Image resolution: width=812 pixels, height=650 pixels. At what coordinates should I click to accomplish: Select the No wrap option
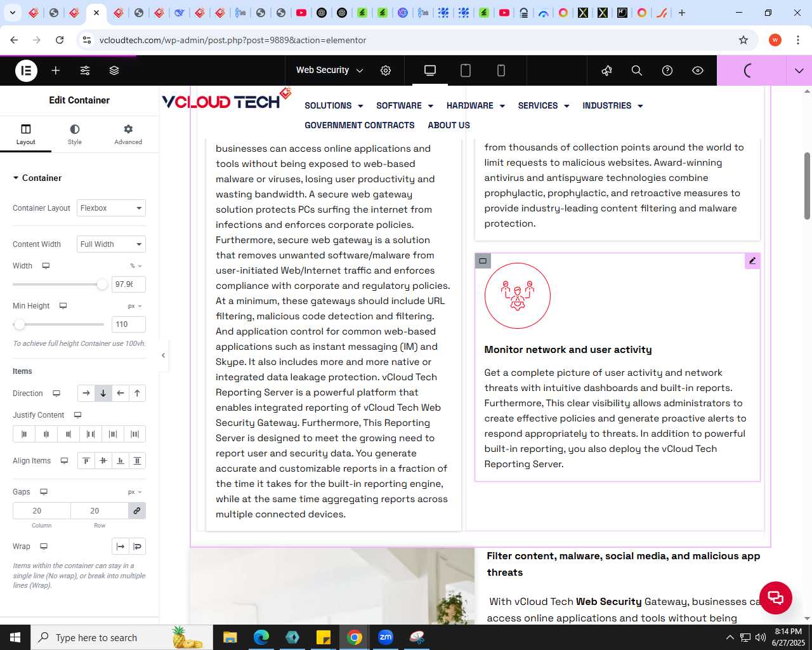point(121,547)
